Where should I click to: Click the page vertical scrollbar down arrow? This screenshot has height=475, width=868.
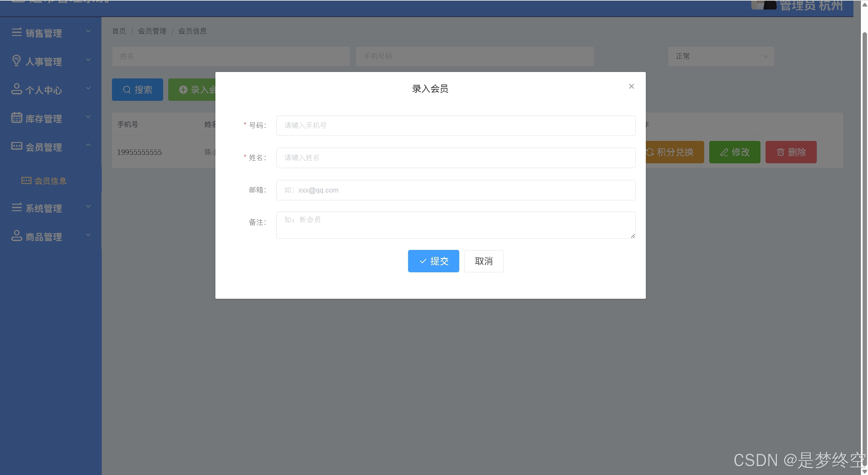click(865, 472)
